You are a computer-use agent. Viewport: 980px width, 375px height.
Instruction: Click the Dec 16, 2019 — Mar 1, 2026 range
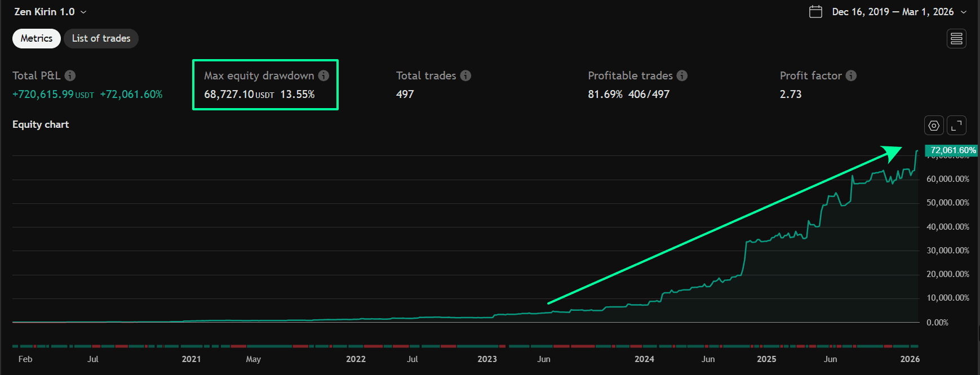893,12
